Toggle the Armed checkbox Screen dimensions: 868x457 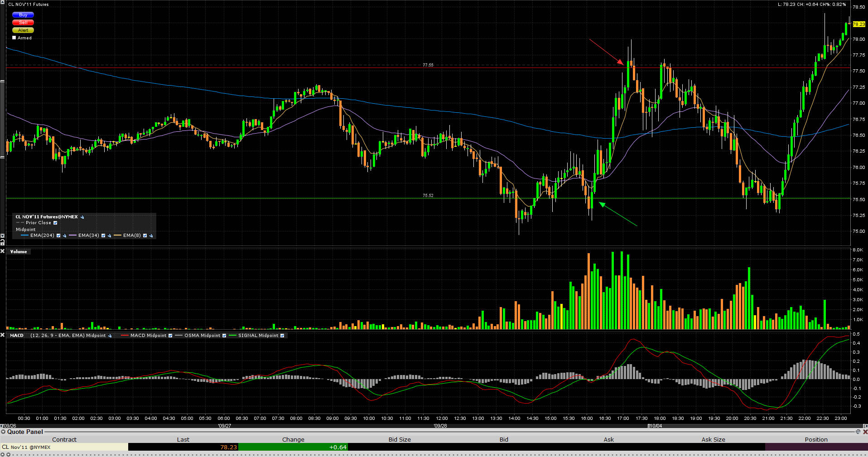click(x=14, y=38)
